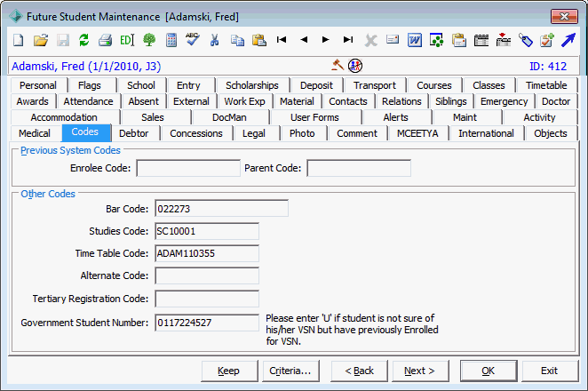
Task: Click the table icon with red arrow
Action: pos(504,40)
